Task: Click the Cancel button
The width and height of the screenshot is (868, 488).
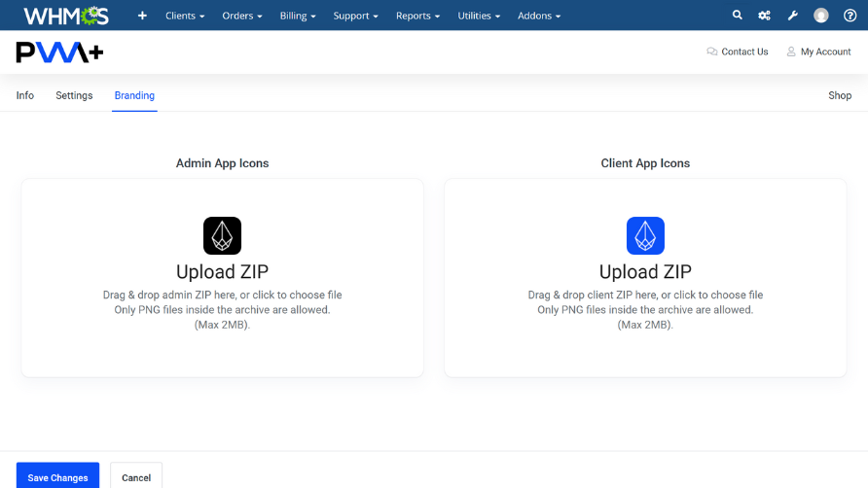Action: click(x=136, y=477)
